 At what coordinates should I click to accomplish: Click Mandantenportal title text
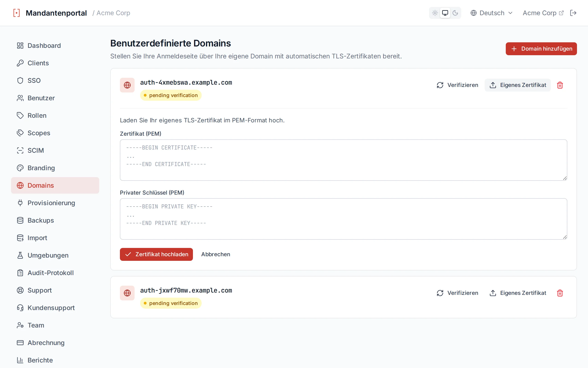(x=56, y=13)
